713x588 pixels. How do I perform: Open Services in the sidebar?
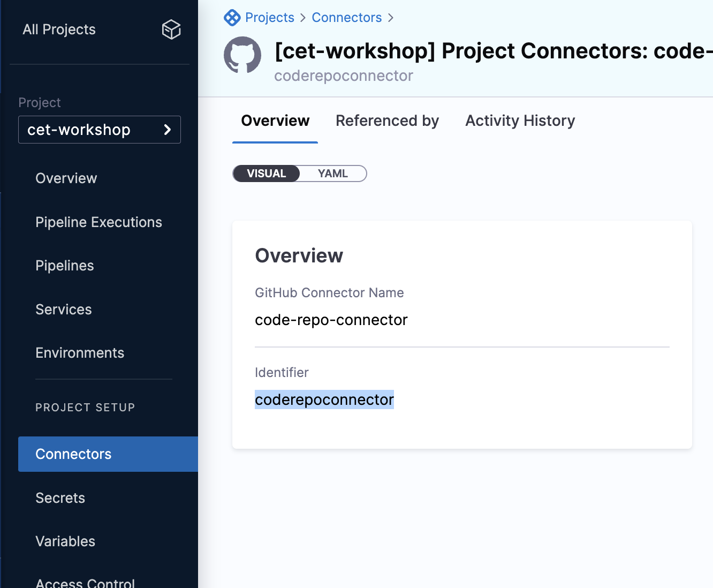click(x=64, y=310)
